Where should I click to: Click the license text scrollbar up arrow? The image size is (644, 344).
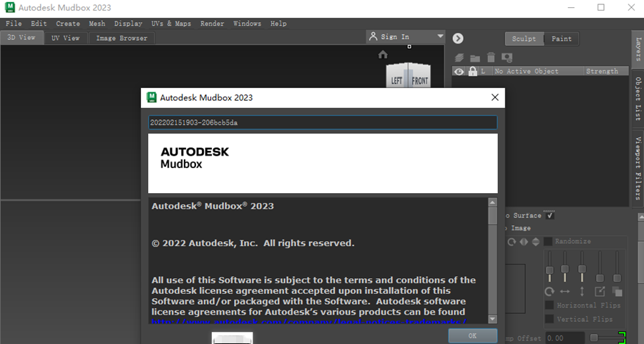(x=493, y=202)
